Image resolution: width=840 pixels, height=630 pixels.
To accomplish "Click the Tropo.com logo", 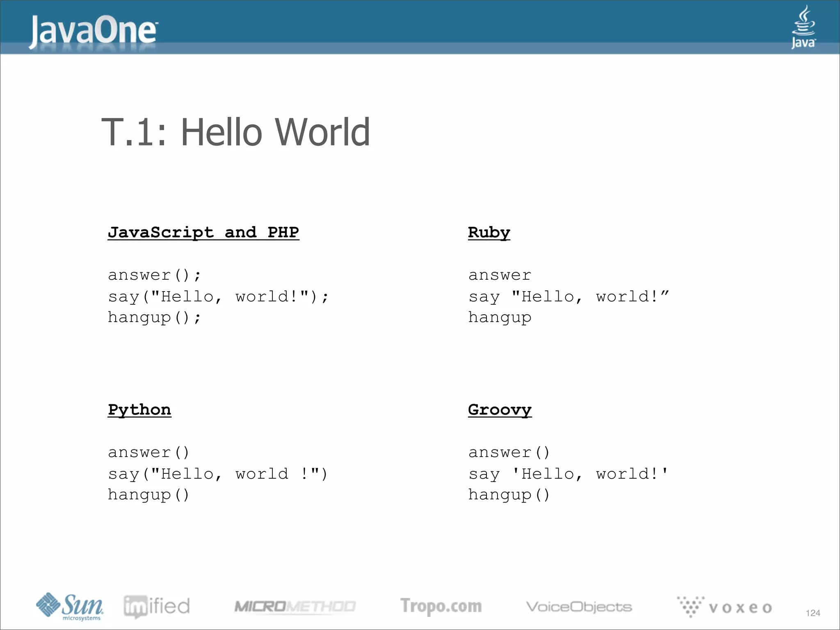I will pyautogui.click(x=441, y=606).
